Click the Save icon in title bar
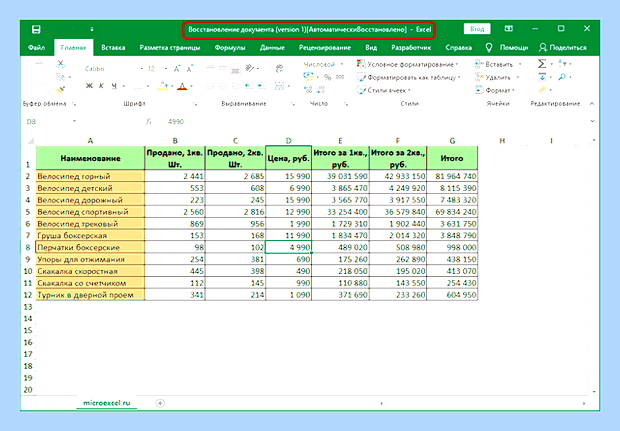Viewport: 620px width, 431px height. point(36,29)
